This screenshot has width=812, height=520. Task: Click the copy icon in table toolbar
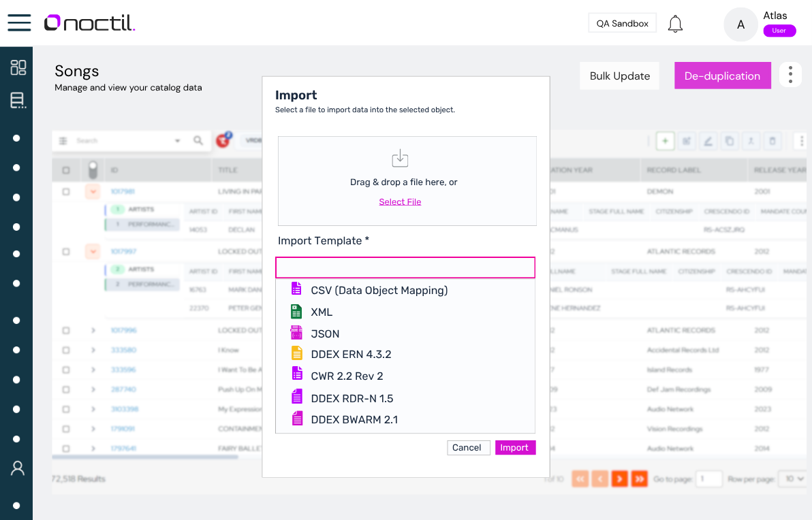(x=729, y=141)
